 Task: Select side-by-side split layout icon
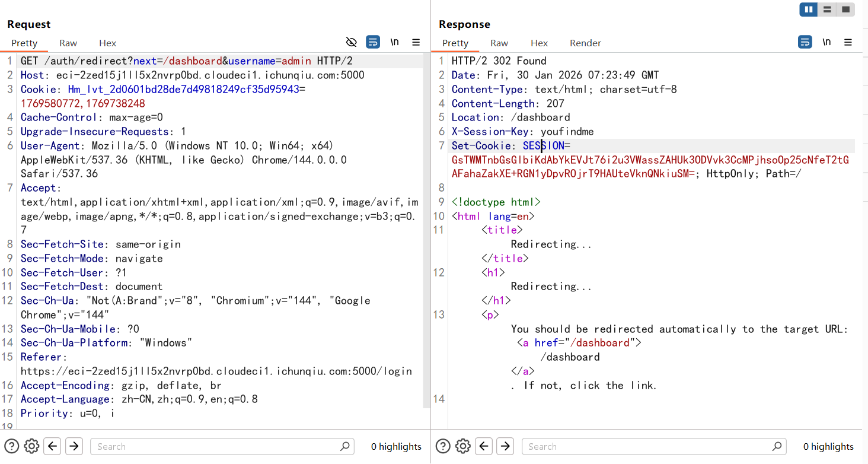click(x=809, y=9)
